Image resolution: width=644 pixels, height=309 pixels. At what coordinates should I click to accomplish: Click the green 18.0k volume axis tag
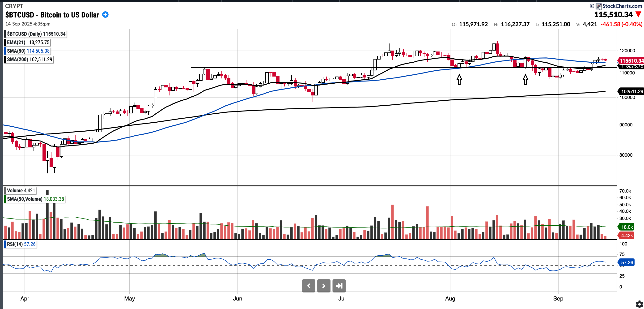627,227
